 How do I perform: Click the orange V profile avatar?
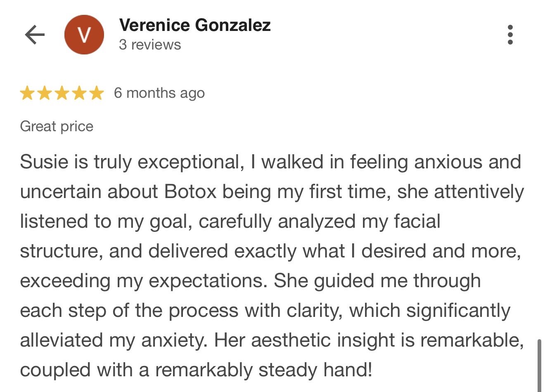click(x=84, y=35)
